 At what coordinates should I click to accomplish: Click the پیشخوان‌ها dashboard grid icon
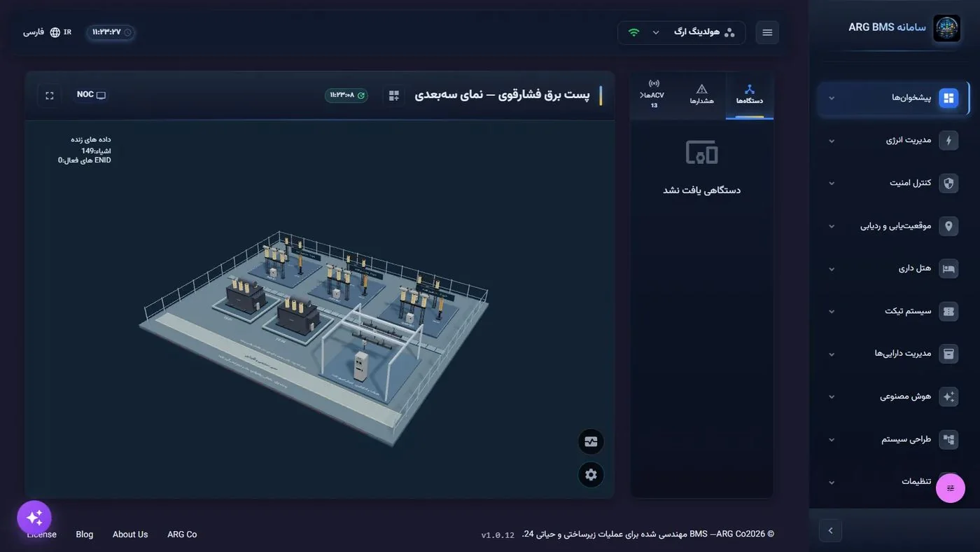tap(948, 98)
